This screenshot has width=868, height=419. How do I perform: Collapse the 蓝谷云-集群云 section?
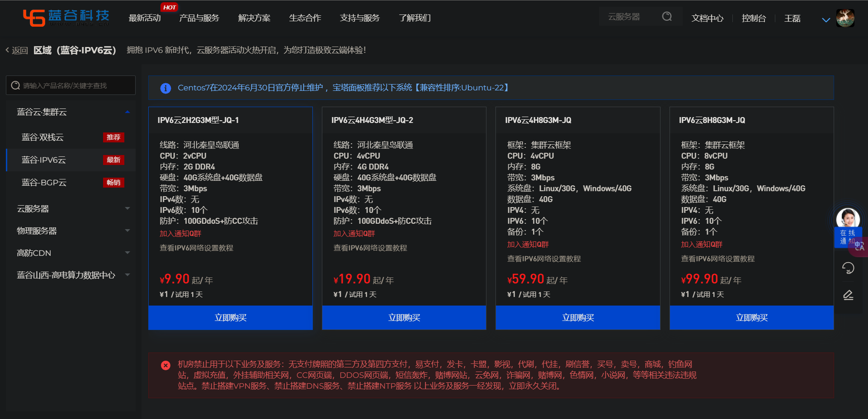pos(71,112)
